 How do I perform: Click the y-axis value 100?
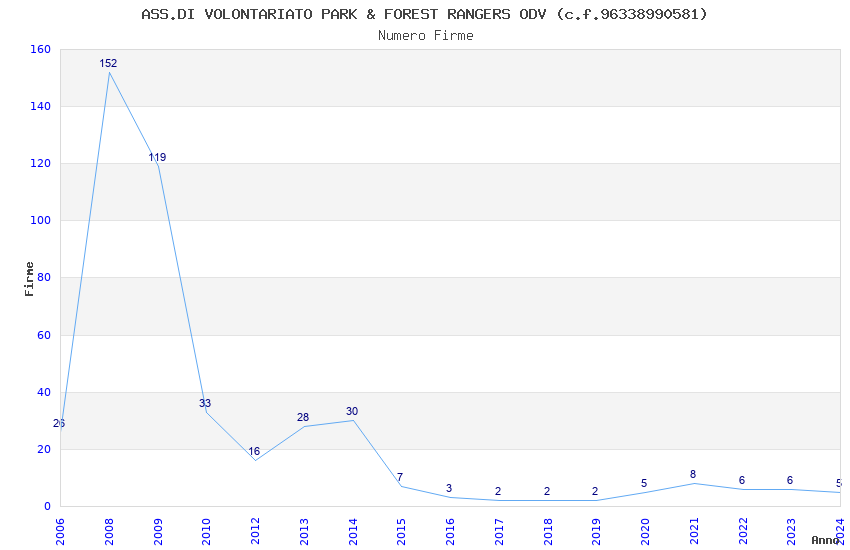[x=41, y=220]
